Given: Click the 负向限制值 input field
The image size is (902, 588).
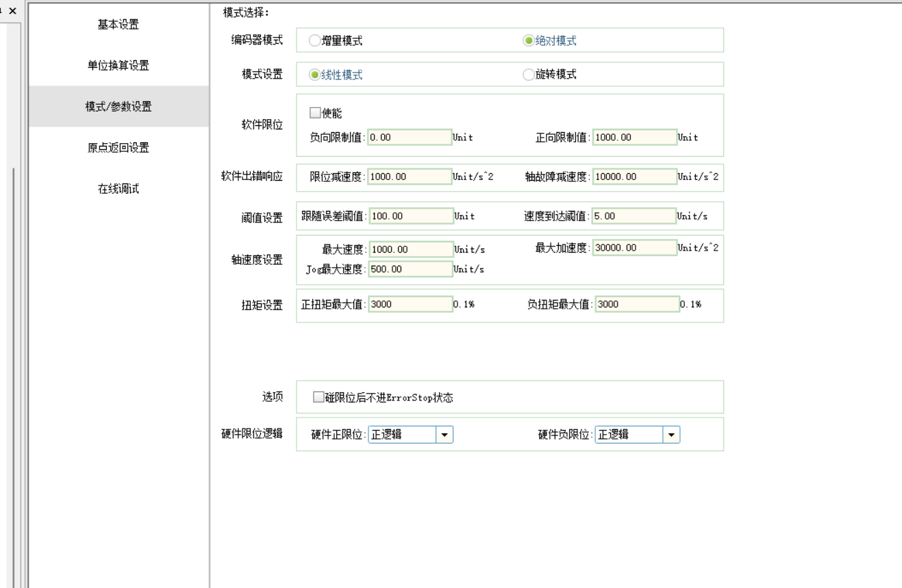Looking at the screenshot, I should 410,137.
